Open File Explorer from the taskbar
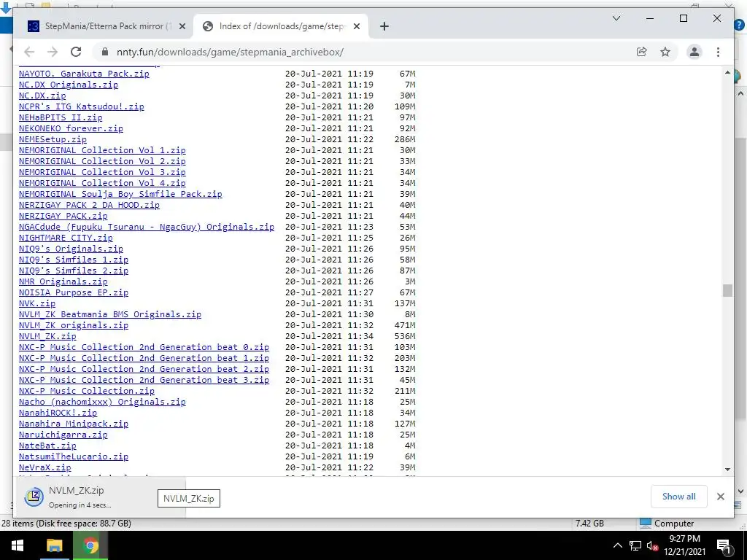 click(54, 545)
